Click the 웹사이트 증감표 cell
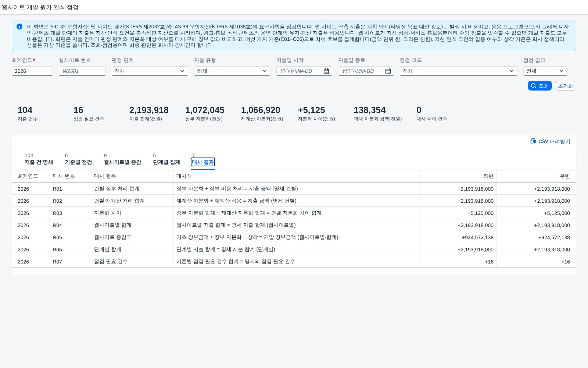The width and height of the screenshot is (588, 368). pos(132,237)
